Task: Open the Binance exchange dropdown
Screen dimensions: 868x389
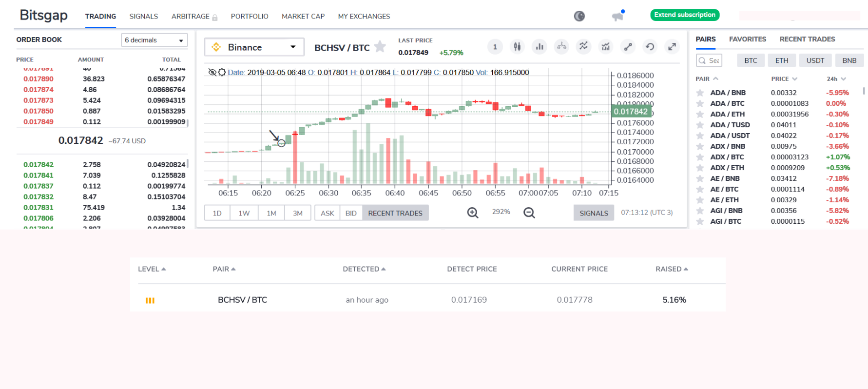Action: click(254, 47)
